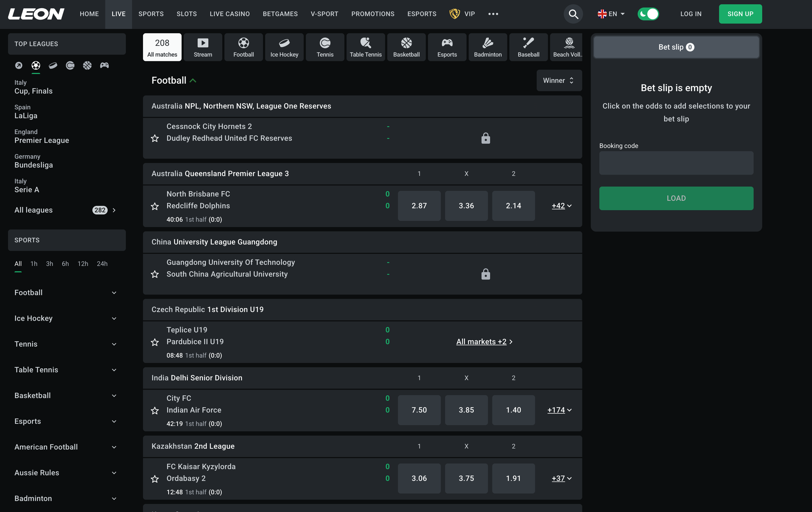Click the Booking code input field
The width and height of the screenshot is (812, 512).
tap(676, 163)
